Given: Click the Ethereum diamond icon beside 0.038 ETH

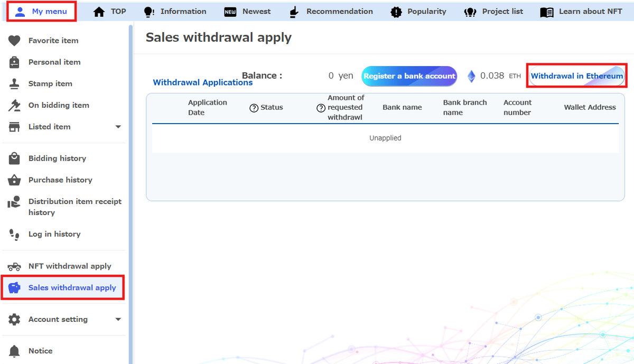Looking at the screenshot, I should coord(471,76).
